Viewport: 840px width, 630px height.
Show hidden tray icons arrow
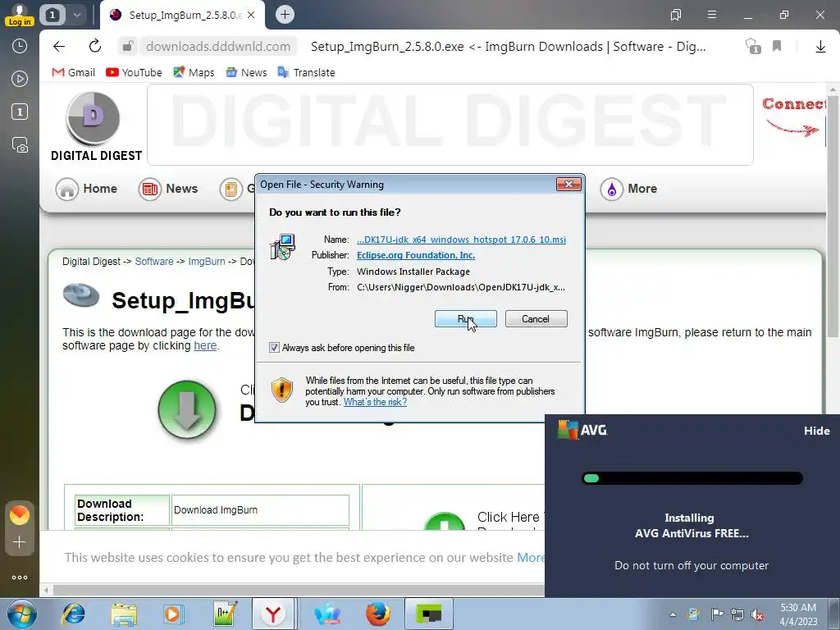click(673, 614)
